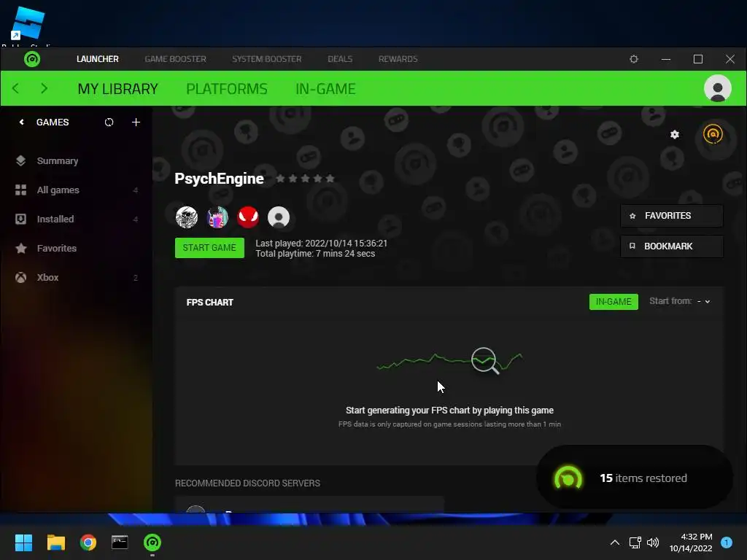This screenshot has height=560, width=747.
Task: Go forward with the right navigation arrow
Action: [44, 88]
